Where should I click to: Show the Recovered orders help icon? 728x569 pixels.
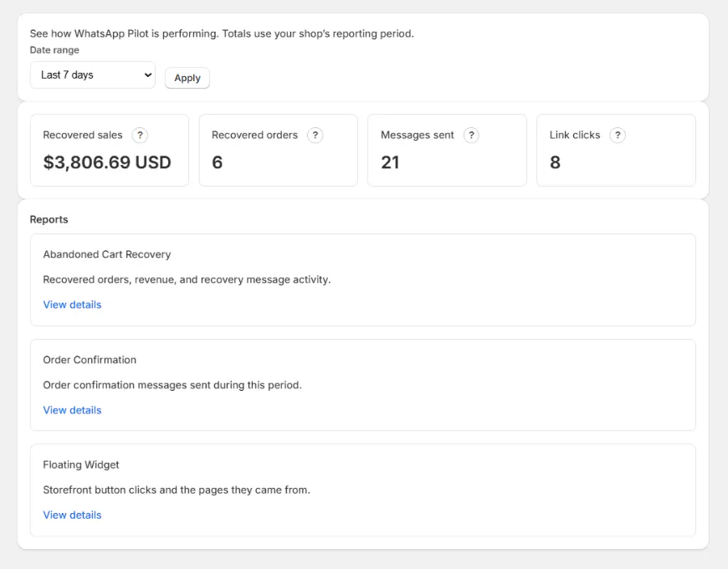click(315, 135)
